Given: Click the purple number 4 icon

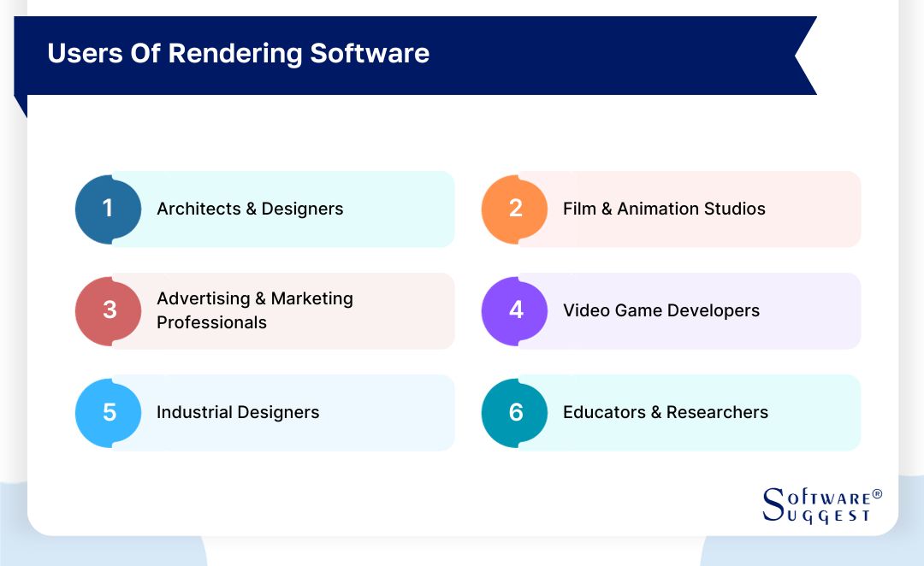Looking at the screenshot, I should pyautogui.click(x=515, y=310).
